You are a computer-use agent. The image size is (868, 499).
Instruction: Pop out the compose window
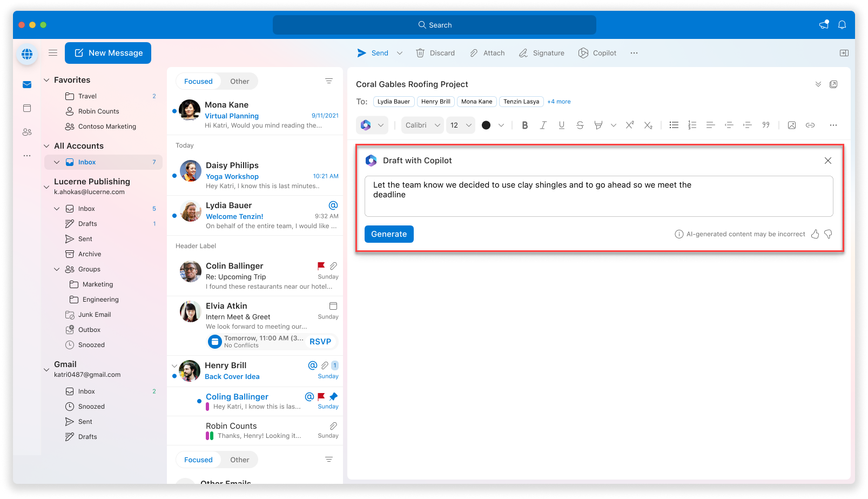(x=833, y=84)
